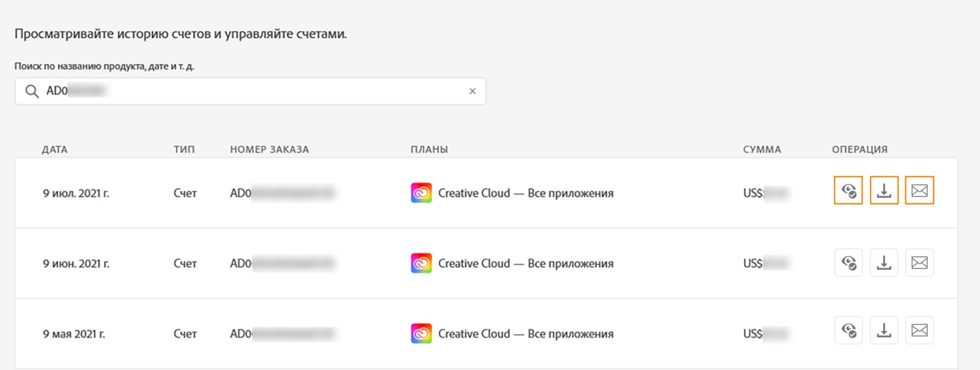Screen dimensions: 980x370
Task: Click Creative Cloud icon in July row
Action: click(x=421, y=193)
